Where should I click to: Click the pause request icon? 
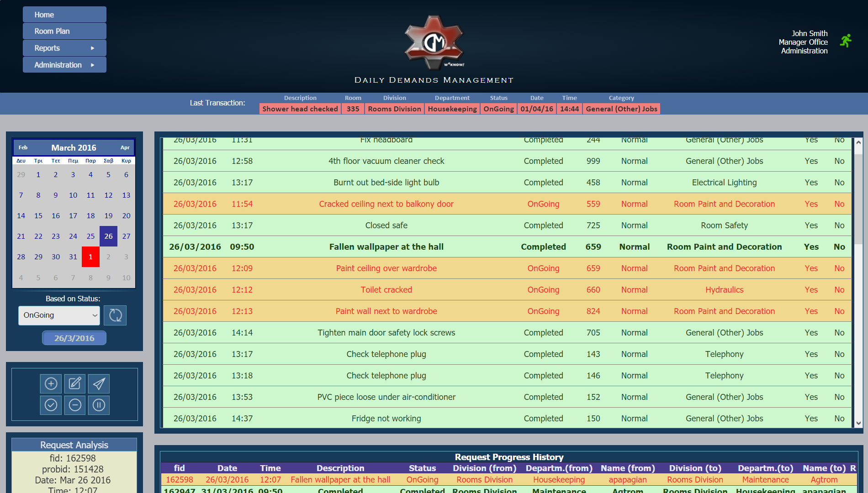click(99, 405)
